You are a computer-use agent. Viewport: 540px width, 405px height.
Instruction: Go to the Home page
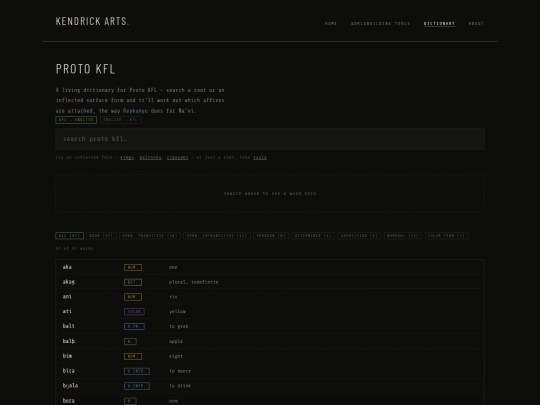(331, 23)
